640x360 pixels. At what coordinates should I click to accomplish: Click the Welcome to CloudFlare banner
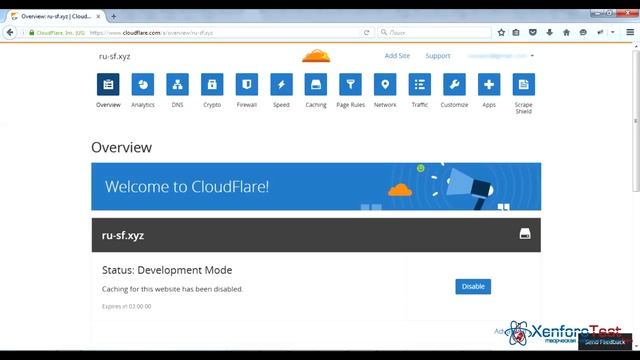coord(316,187)
